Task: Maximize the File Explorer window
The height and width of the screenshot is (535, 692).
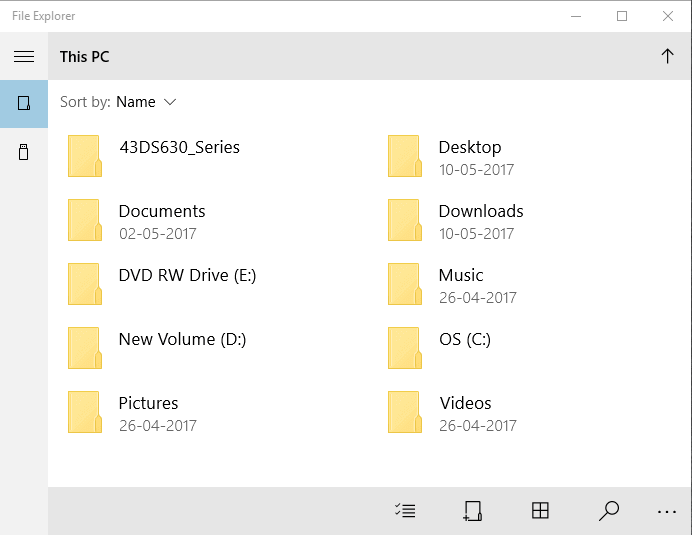Action: click(x=622, y=16)
